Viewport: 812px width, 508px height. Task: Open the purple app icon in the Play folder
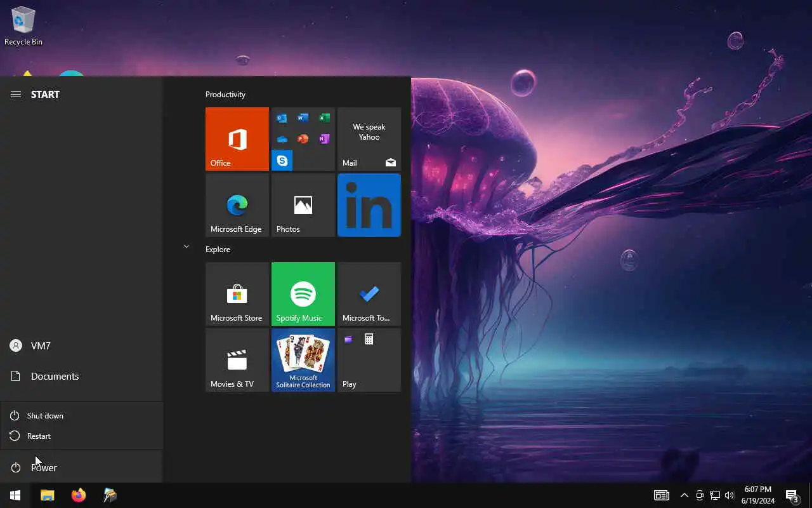(348, 339)
